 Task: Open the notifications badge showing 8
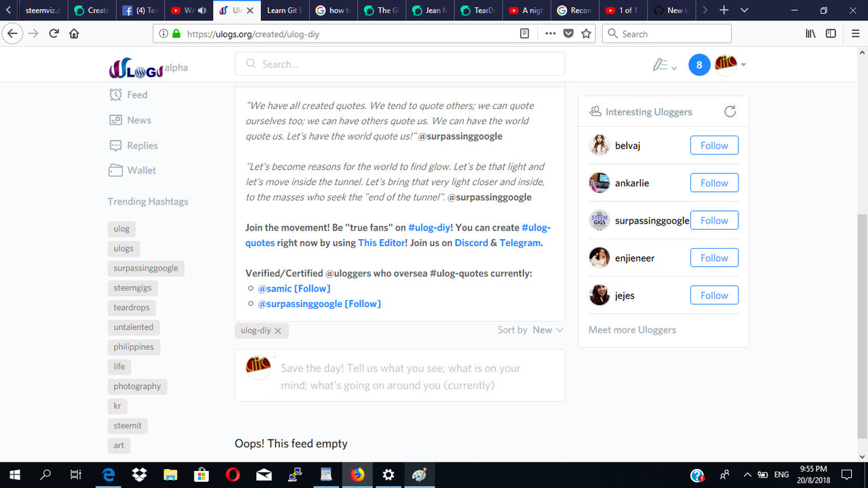699,65
